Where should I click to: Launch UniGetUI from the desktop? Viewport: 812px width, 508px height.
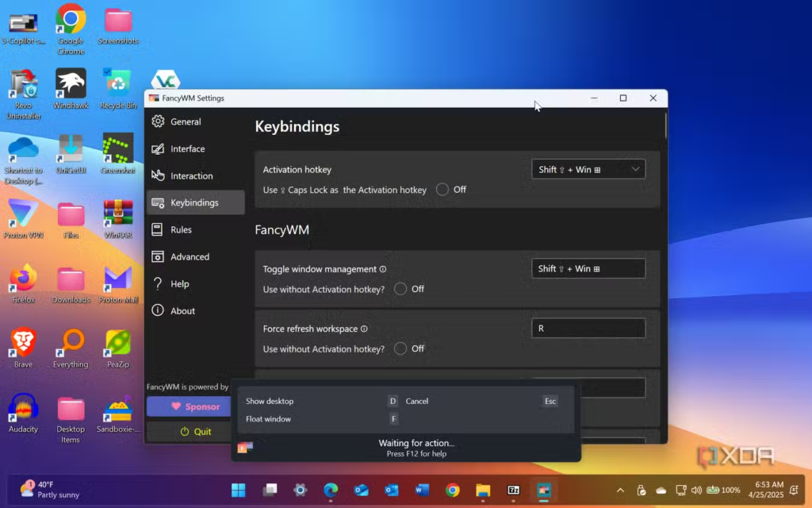click(71, 154)
